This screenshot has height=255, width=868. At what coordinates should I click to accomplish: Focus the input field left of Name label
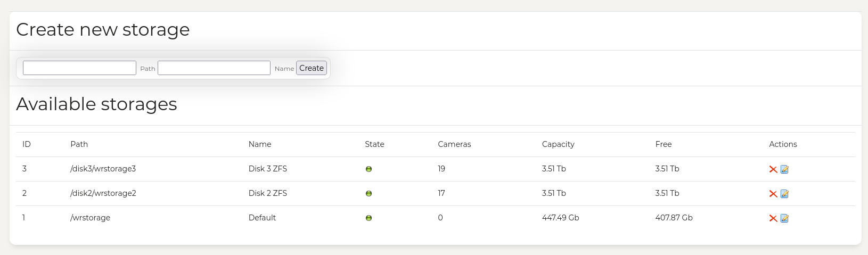(x=214, y=68)
